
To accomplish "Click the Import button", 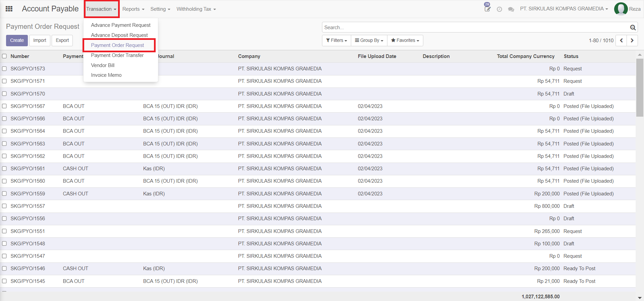I will 40,41.
